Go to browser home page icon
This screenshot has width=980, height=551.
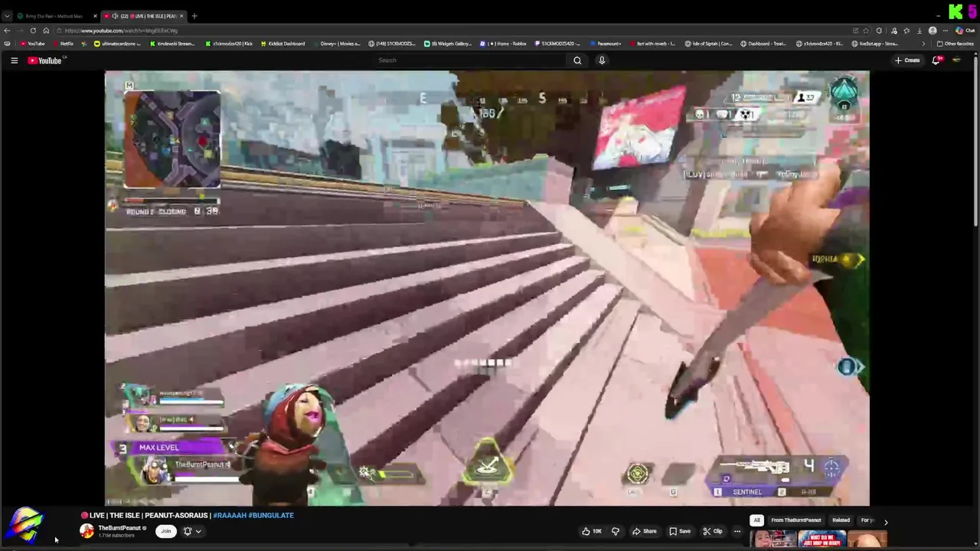(46, 31)
